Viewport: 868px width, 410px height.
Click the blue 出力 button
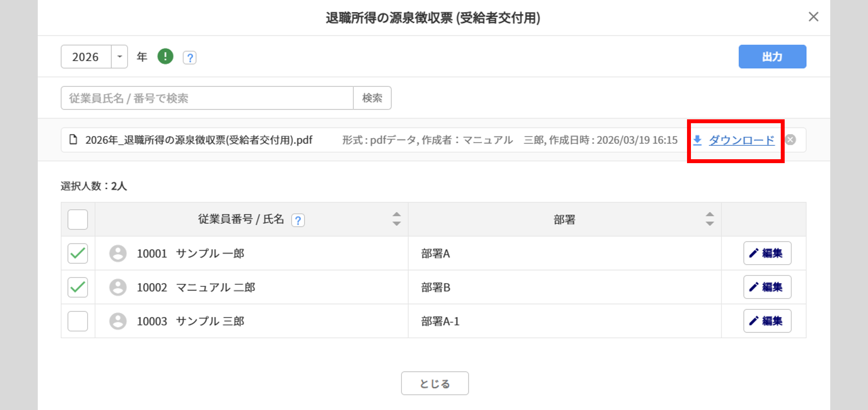pos(772,56)
